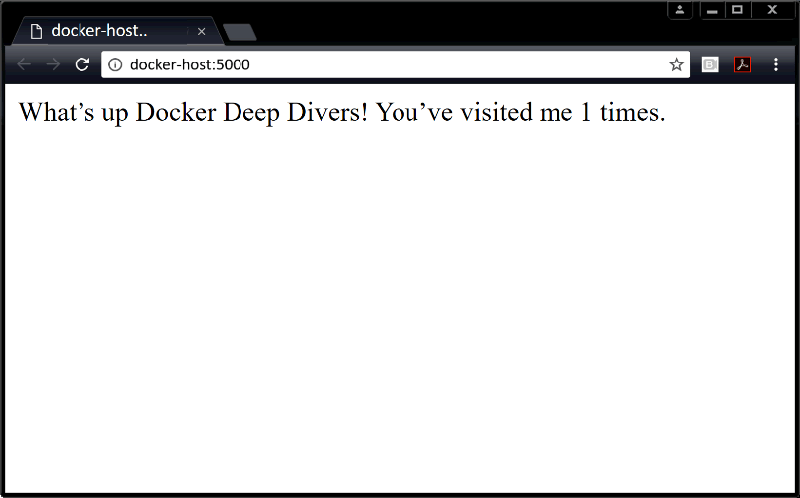The width and height of the screenshot is (800, 498).
Task: Minimize the browser window
Action: [x=712, y=10]
